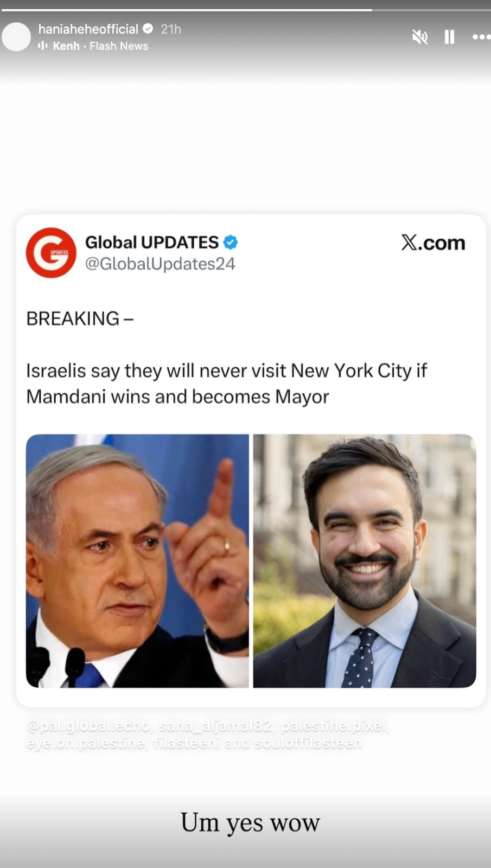The height and width of the screenshot is (868, 491).
Task: Pause the story playback
Action: [449, 37]
